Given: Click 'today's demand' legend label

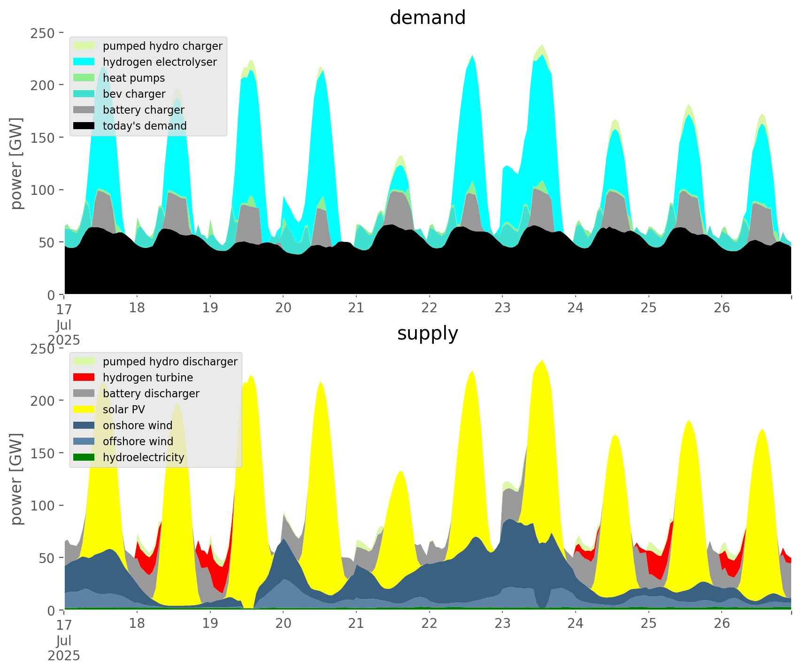Looking at the screenshot, I should tap(145, 126).
